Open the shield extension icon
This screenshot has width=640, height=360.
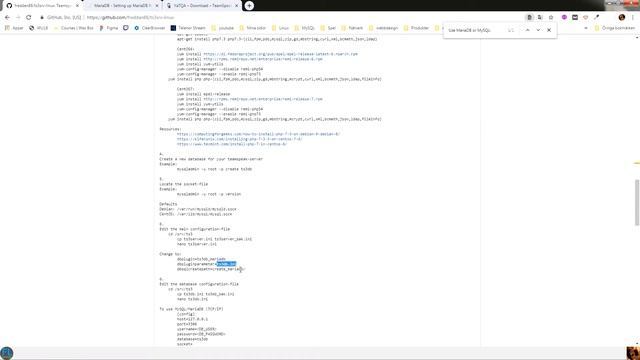click(586, 18)
